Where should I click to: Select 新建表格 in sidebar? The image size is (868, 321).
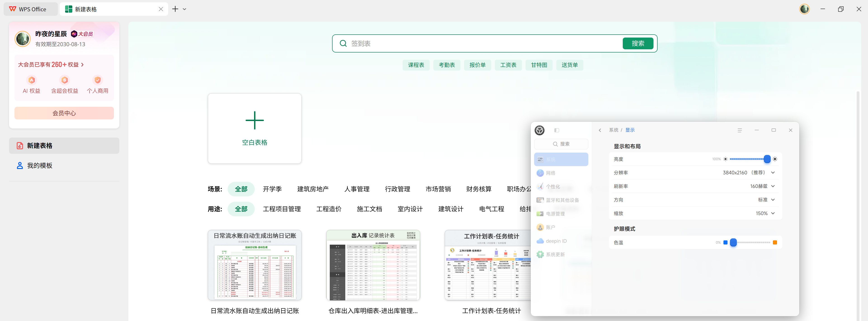tap(64, 146)
